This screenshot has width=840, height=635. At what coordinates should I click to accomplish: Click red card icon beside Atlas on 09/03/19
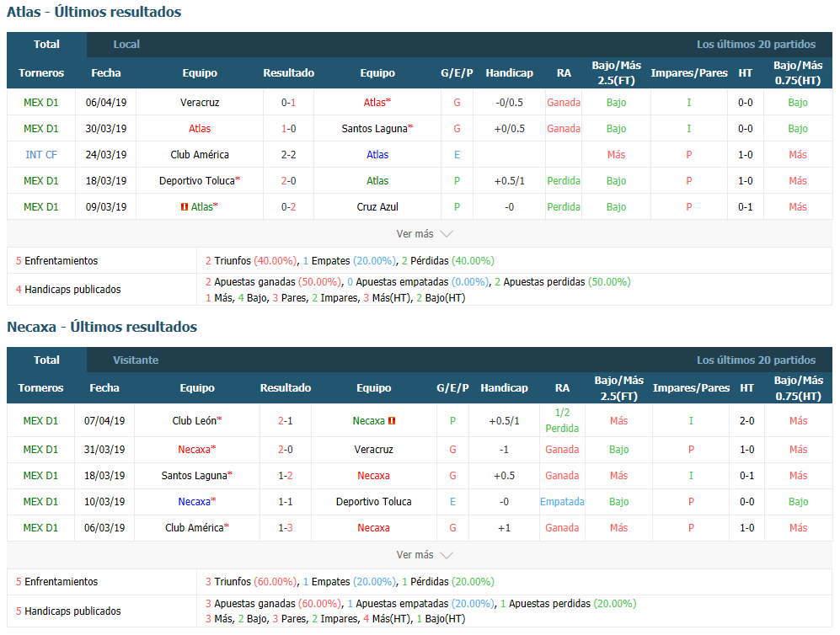click(x=185, y=207)
